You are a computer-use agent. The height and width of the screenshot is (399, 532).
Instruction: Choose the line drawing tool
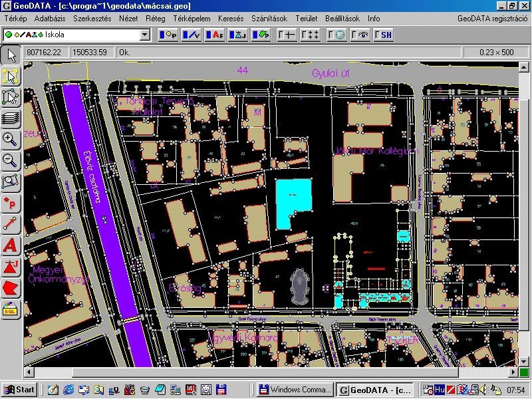click(11, 224)
